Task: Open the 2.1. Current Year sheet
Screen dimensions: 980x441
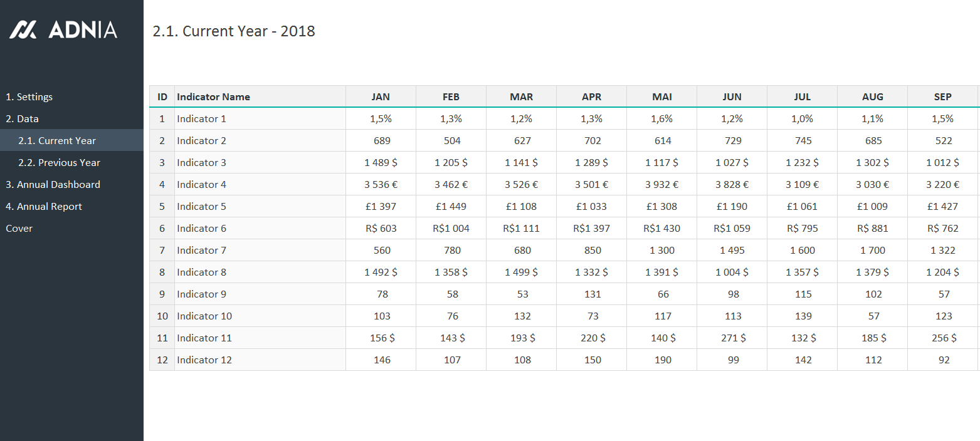Action: (57, 141)
